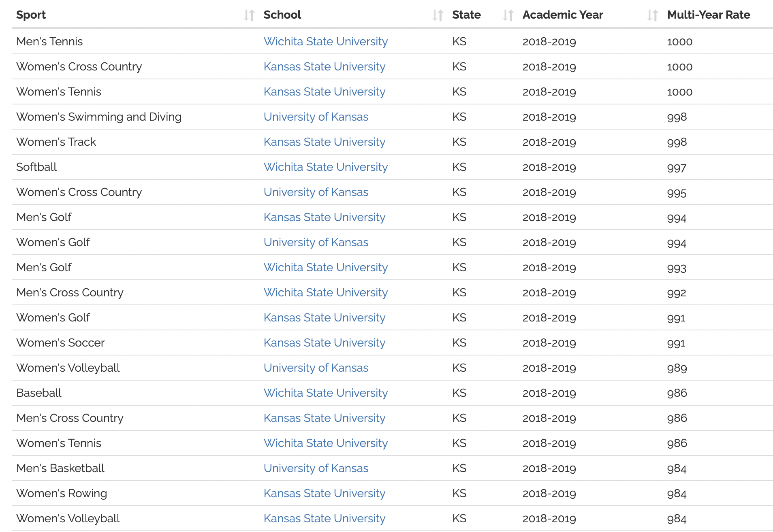Screen dimensions: 773x532
Task: Open Kansas State University link in Women's Cross Country row
Action: coord(324,66)
